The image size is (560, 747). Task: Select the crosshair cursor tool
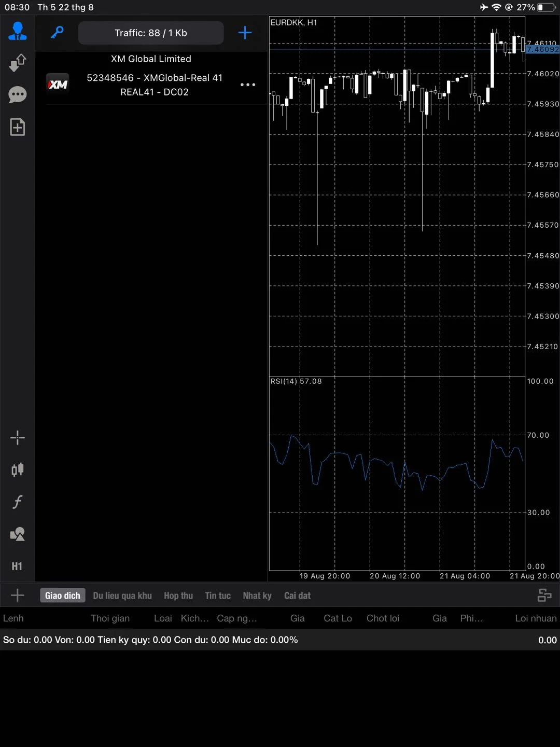pos(18,438)
